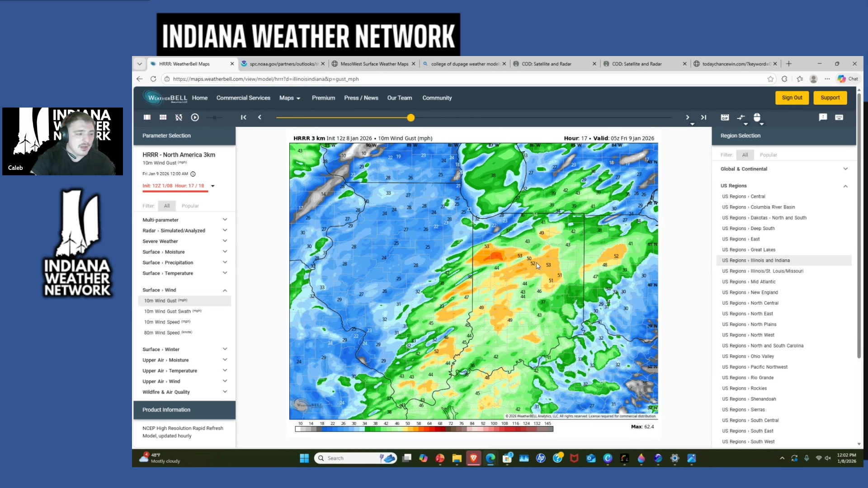Switch to MesoWest Surface Weather Maps tab
868x488 pixels.
coord(374,64)
